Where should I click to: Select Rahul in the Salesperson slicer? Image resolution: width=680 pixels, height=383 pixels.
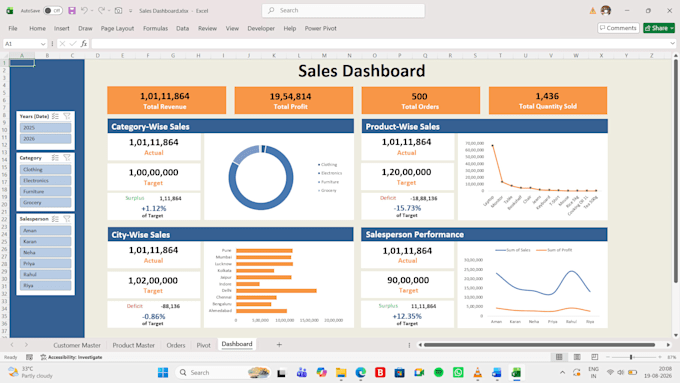tap(45, 275)
